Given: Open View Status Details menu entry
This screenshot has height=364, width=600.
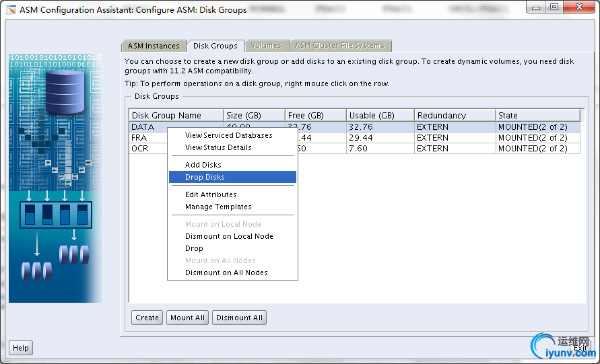Looking at the screenshot, I should (218, 147).
